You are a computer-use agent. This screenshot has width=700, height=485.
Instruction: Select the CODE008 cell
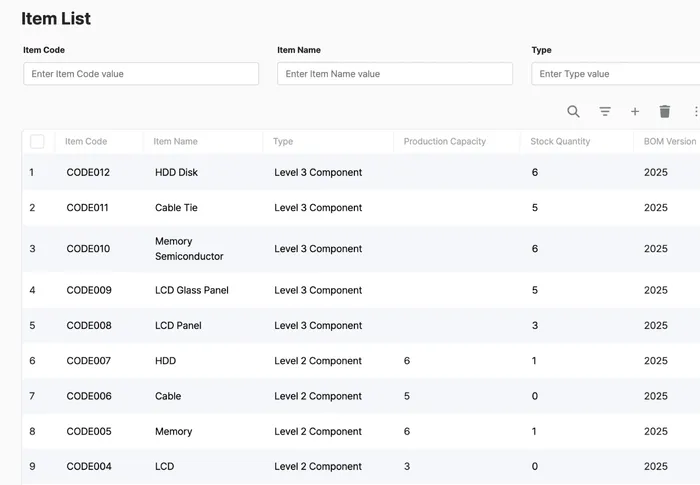89,326
